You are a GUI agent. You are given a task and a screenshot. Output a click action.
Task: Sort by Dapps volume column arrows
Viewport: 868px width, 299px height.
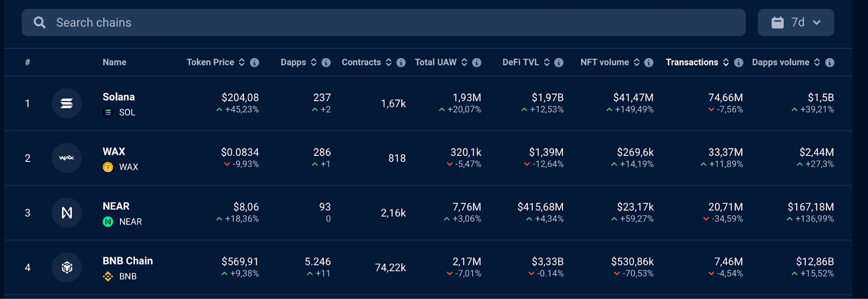coord(817,62)
